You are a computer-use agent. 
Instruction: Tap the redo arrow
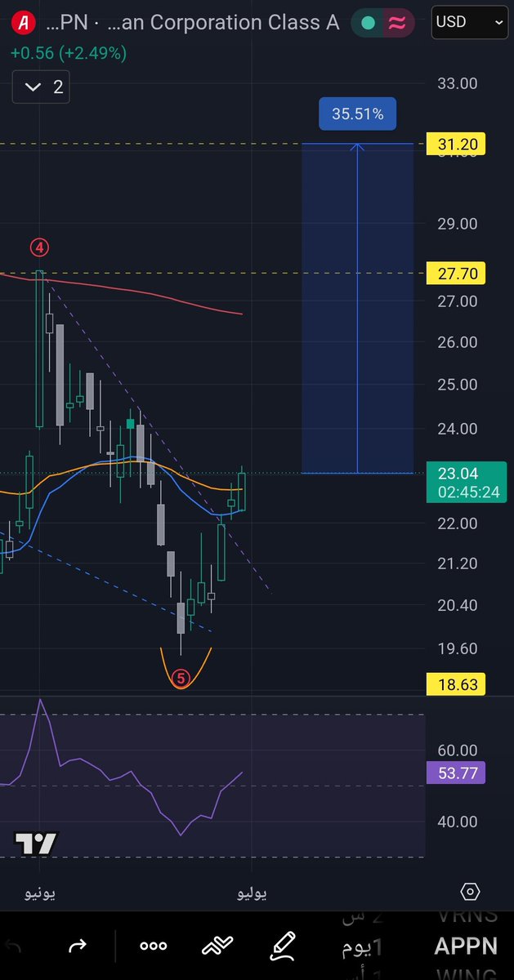pos(78,947)
